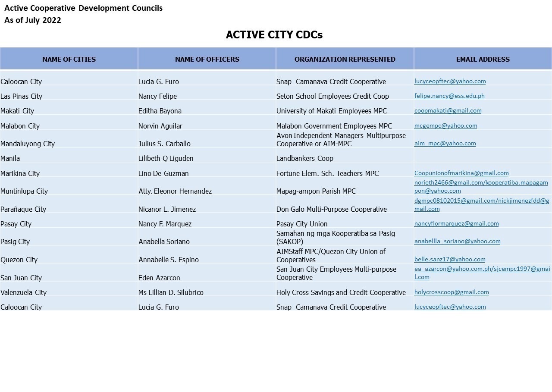The image size is (552, 392).
Task: Click officer name Annabelle S. Espino
Action: tap(169, 260)
